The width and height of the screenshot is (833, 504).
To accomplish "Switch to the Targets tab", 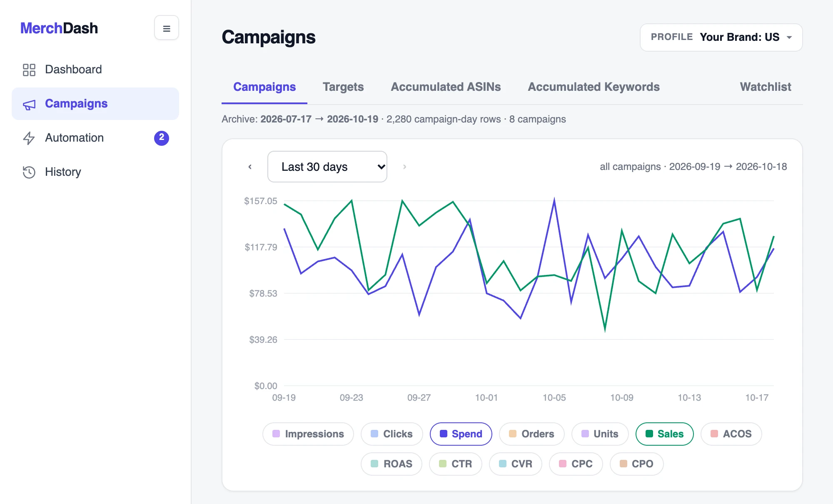I will click(x=343, y=87).
